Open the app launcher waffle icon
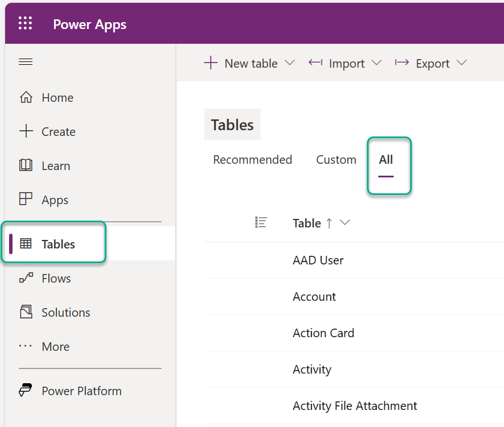Image resolution: width=504 pixels, height=427 pixels. point(25,23)
